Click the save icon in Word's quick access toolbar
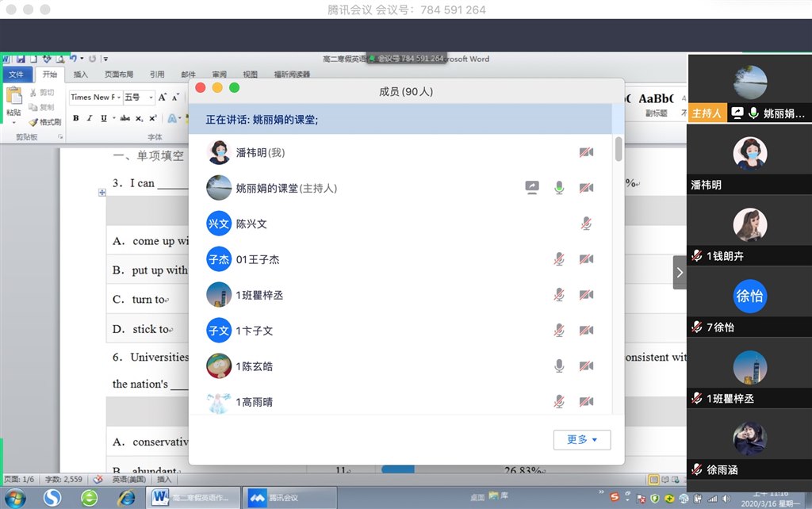812x509 pixels. click(21, 59)
